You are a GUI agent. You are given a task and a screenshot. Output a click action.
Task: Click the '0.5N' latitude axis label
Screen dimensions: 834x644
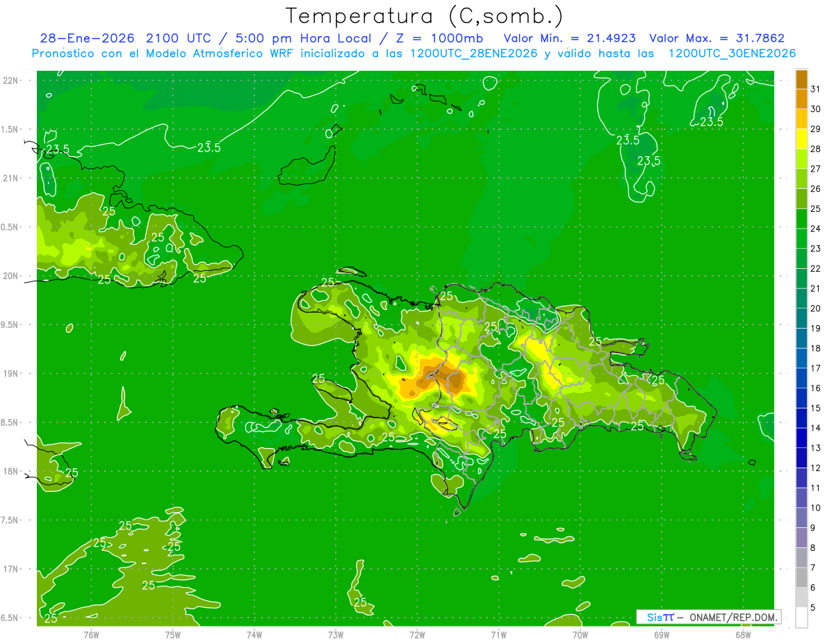[x=10, y=227]
